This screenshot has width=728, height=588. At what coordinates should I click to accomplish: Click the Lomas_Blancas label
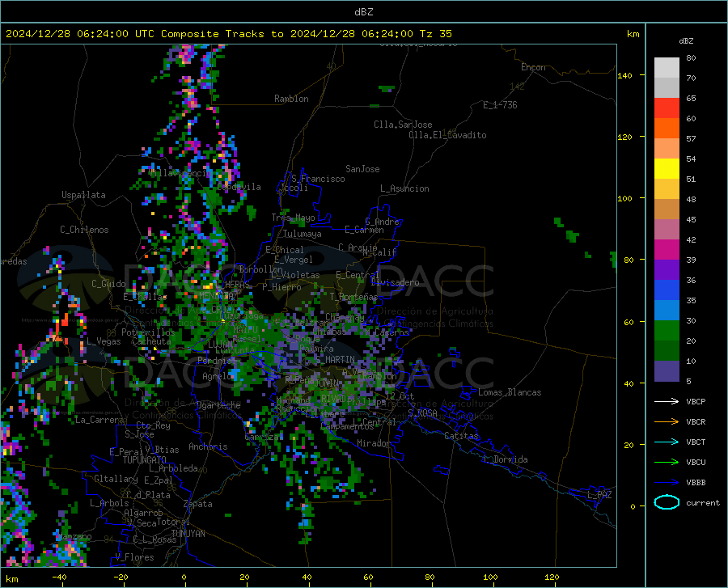(510, 392)
